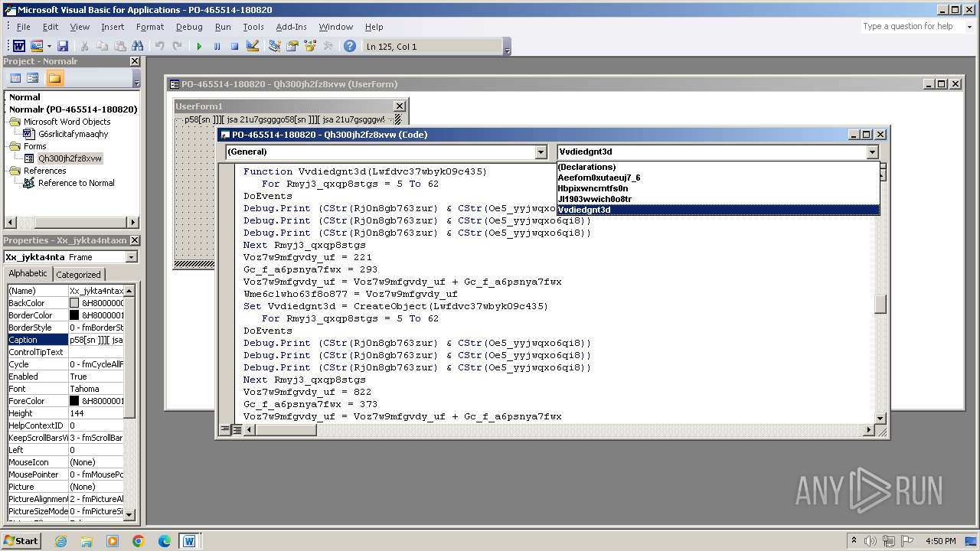The height and width of the screenshot is (551, 980).
Task: Open the File menu
Action: click(24, 27)
